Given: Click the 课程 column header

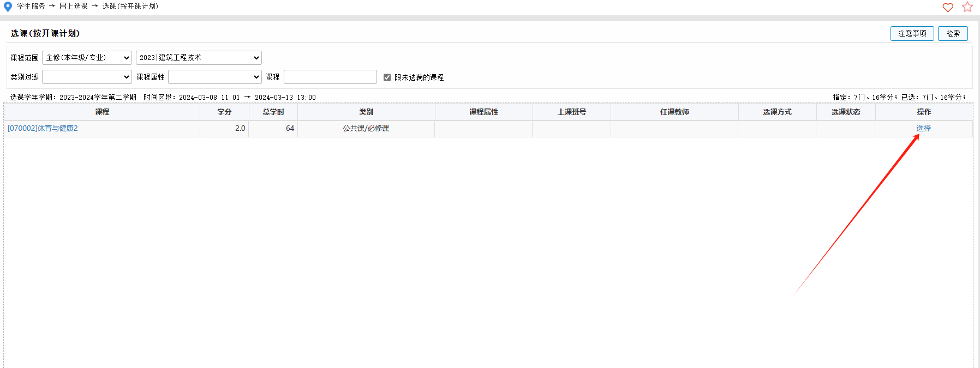Looking at the screenshot, I should [x=102, y=112].
